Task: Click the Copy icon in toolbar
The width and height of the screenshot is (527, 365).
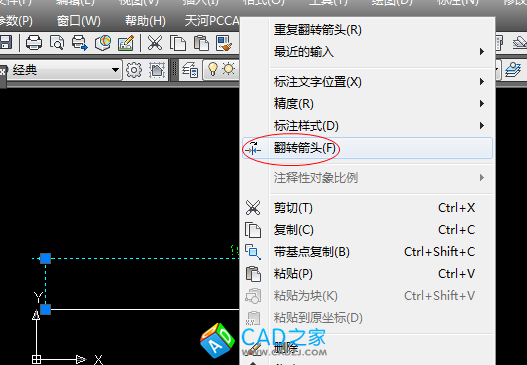Action: [178, 43]
